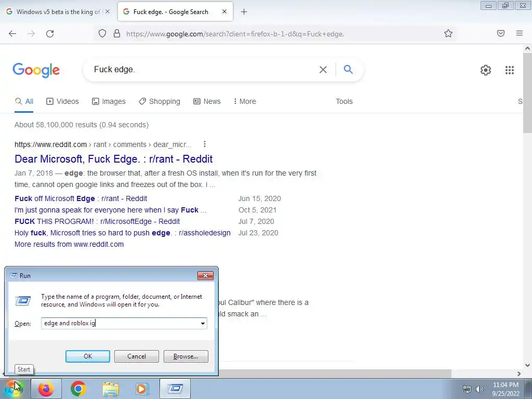Open the Google apps grid
The height and width of the screenshot is (399, 532).
(510, 70)
